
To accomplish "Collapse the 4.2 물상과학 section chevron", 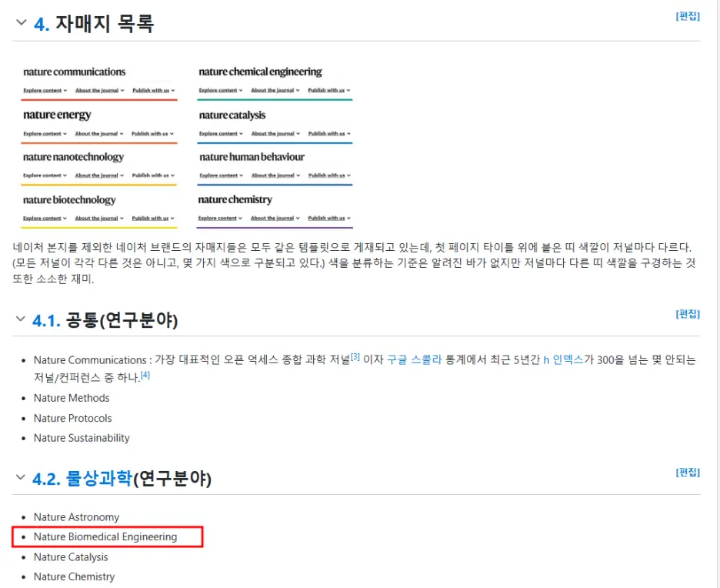I will coord(20,477).
